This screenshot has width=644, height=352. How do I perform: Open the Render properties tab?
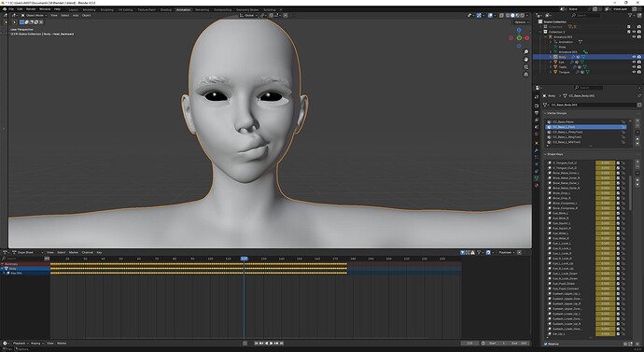click(x=537, y=106)
